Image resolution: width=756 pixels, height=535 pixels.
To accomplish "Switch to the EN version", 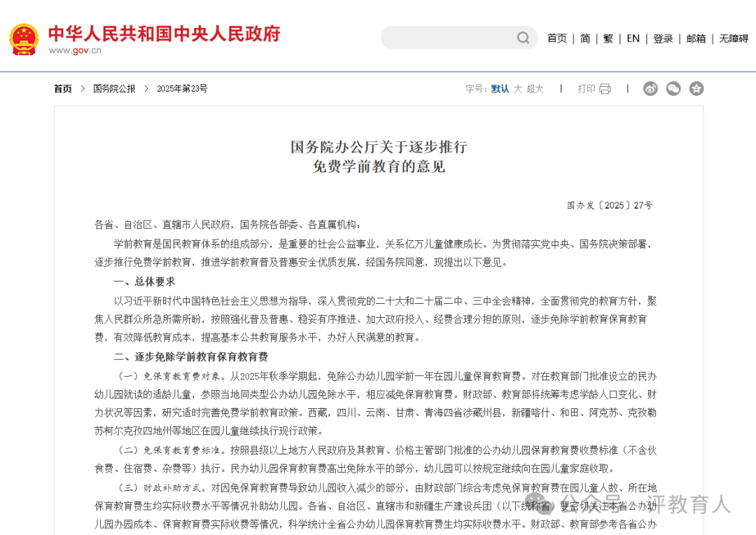I will tap(633, 39).
